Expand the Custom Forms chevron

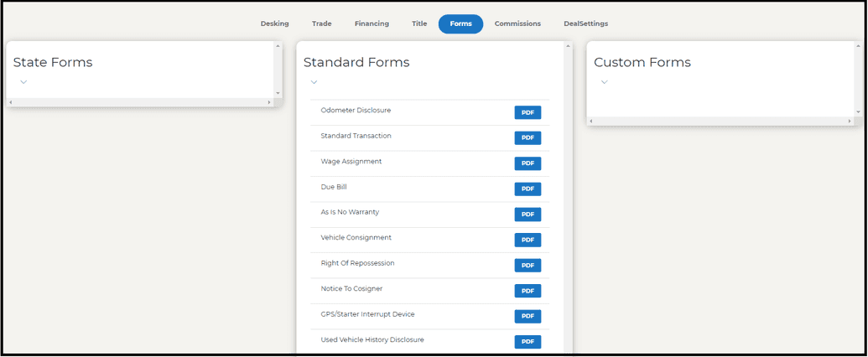605,82
